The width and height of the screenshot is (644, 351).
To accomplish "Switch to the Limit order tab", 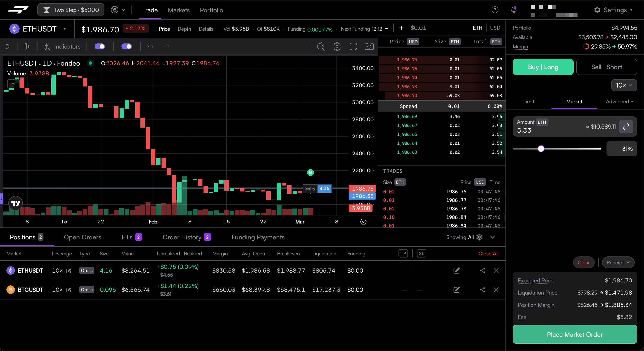I will tap(528, 101).
